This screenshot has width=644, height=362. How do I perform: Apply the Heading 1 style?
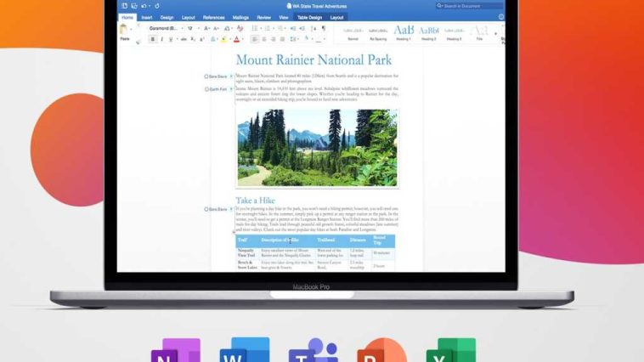pos(404,33)
